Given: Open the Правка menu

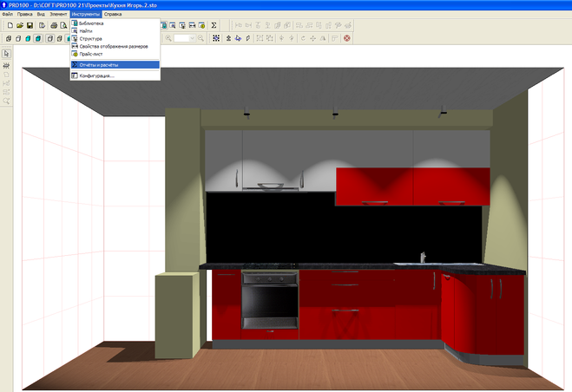Looking at the screenshot, I should point(25,14).
